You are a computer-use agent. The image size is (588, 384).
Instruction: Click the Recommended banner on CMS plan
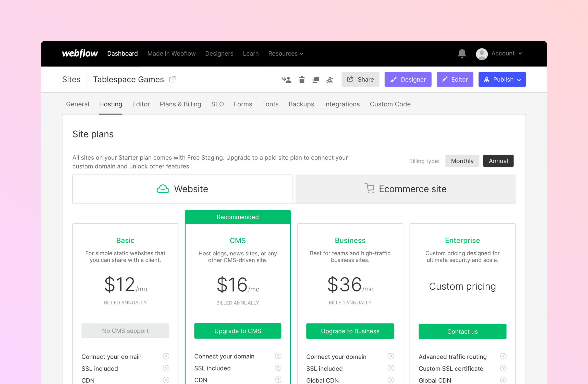click(x=238, y=217)
